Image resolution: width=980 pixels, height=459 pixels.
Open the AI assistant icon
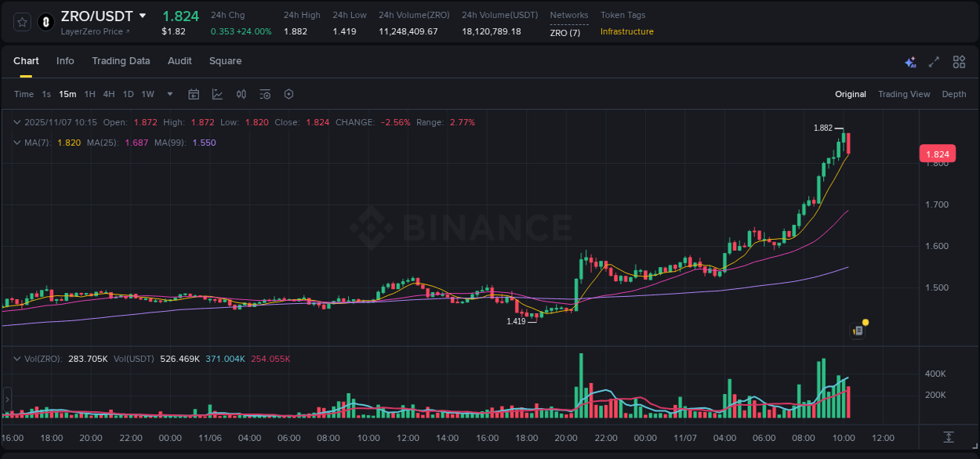pyautogui.click(x=910, y=62)
